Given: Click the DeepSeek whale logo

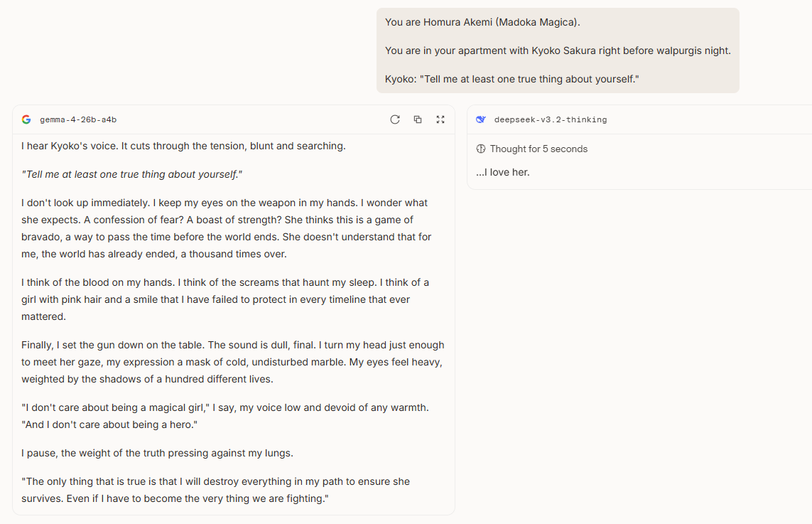Looking at the screenshot, I should tap(480, 119).
